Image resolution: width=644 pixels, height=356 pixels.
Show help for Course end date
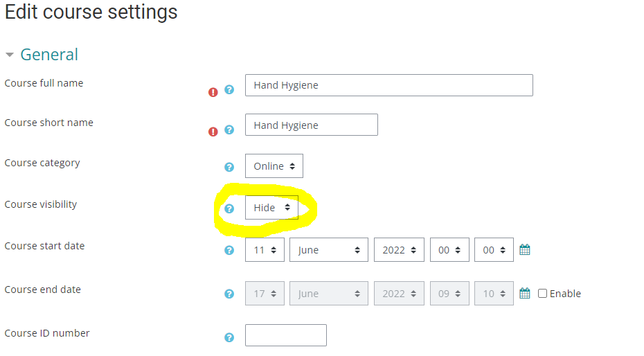[x=229, y=294]
